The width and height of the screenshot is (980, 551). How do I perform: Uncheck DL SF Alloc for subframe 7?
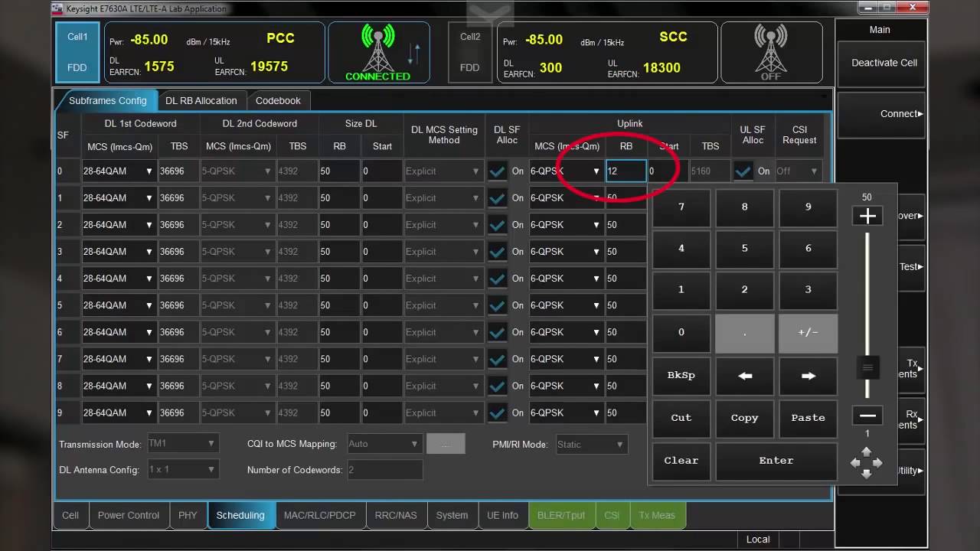498,359
